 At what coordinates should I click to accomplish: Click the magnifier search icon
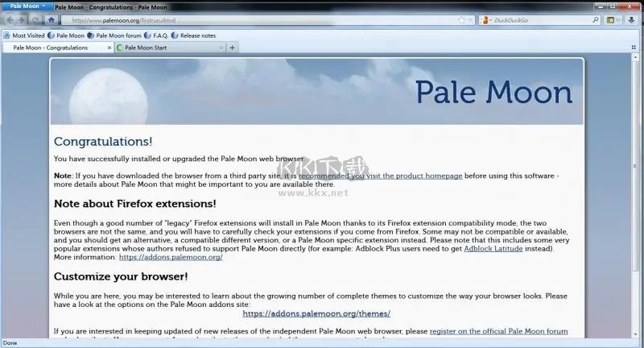tap(596, 19)
